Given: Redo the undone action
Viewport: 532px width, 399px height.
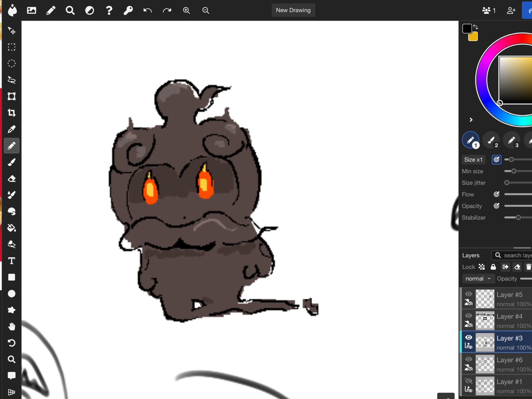Looking at the screenshot, I should [167, 10].
